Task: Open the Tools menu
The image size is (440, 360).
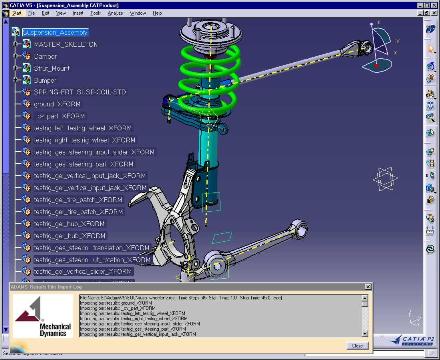Action: pyautogui.click(x=95, y=13)
